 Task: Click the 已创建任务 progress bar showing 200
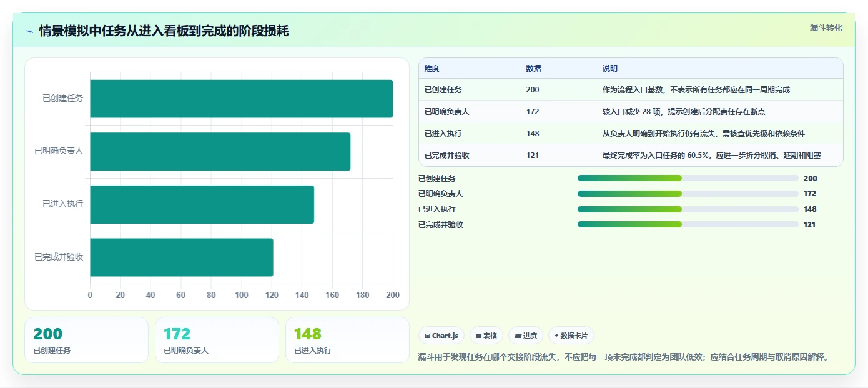tap(688, 179)
